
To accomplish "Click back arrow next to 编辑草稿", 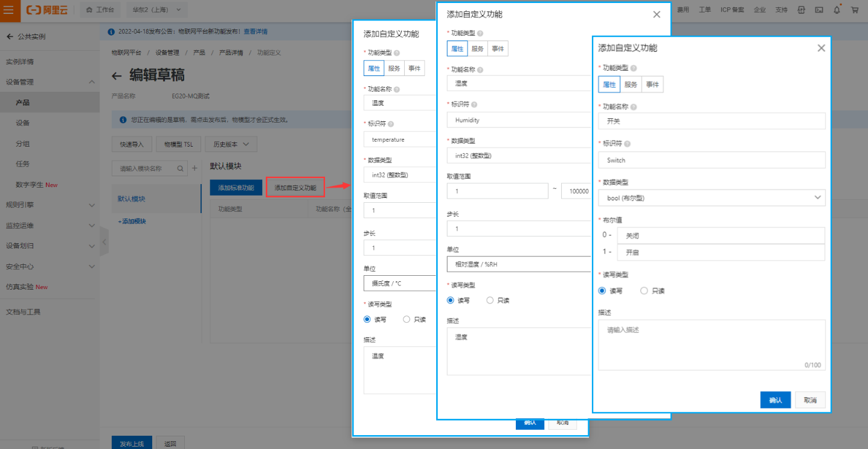I will (117, 75).
